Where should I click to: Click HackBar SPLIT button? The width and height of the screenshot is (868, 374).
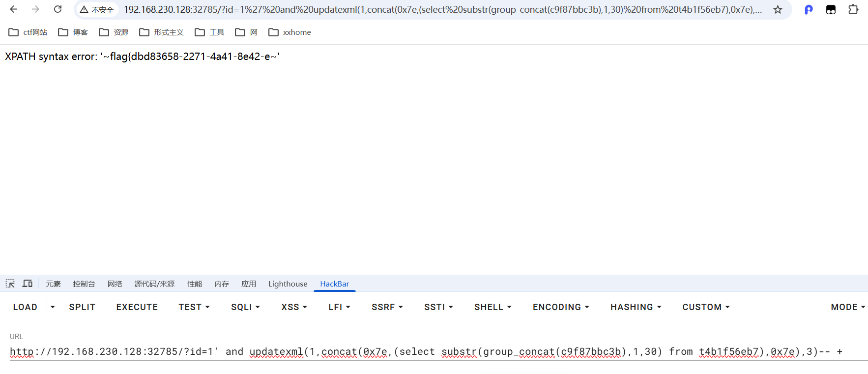[82, 307]
